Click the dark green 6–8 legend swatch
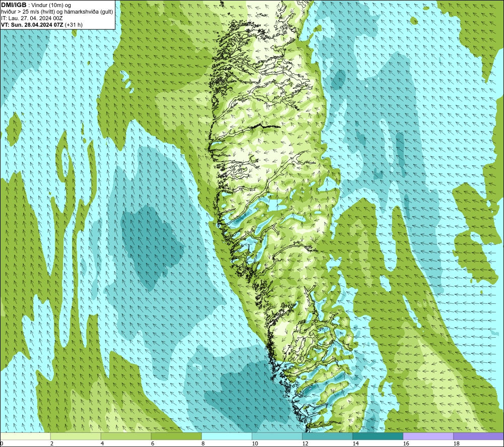 (x=176, y=436)
